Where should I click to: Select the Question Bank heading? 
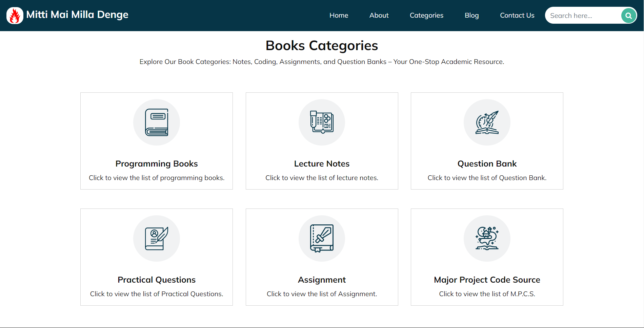point(487,163)
